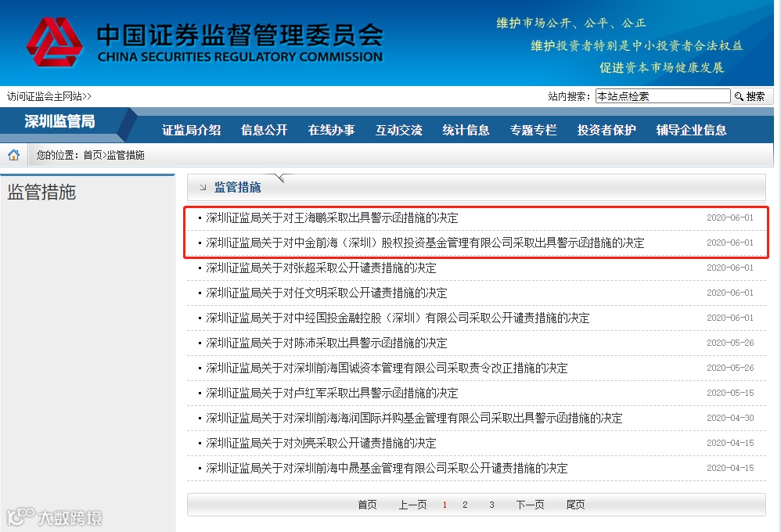Open 证监局介绍 menu
The width and height of the screenshot is (781, 532).
(191, 130)
